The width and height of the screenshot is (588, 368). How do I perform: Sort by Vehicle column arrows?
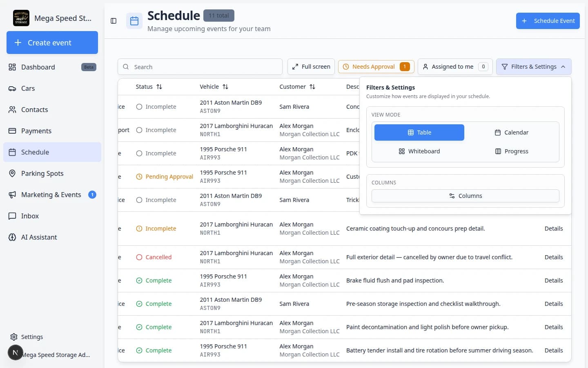(225, 87)
